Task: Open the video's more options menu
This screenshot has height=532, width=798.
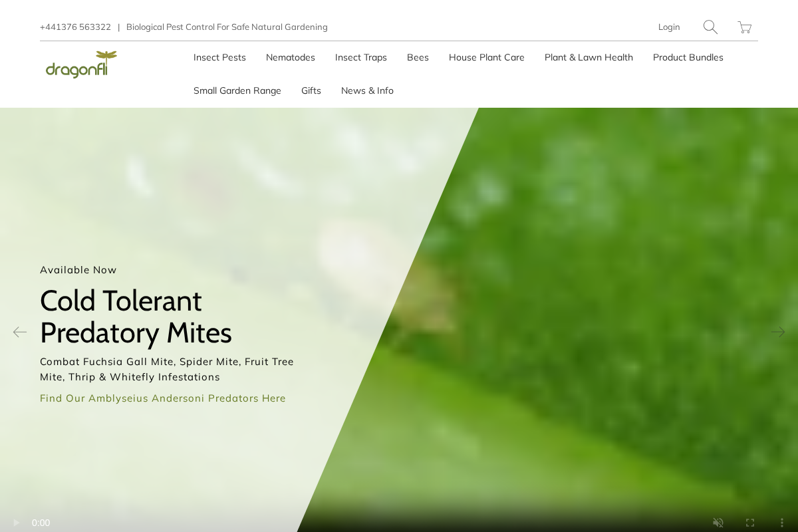Action: click(x=782, y=523)
